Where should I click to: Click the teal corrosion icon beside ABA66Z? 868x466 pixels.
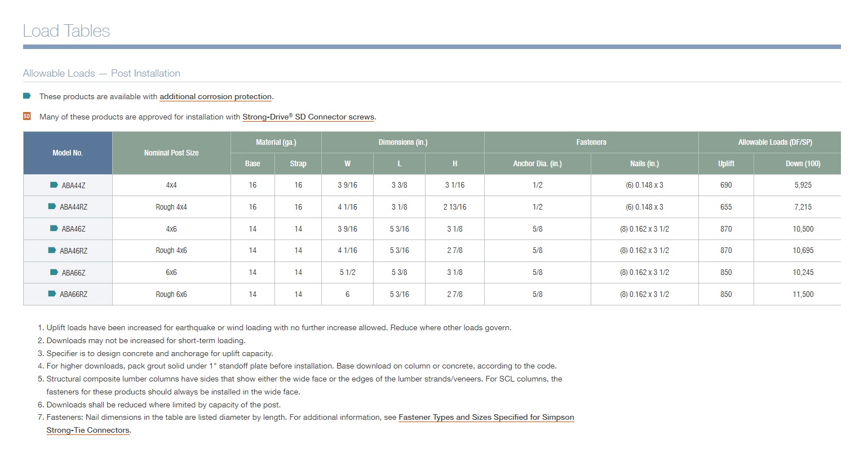pyautogui.click(x=54, y=272)
